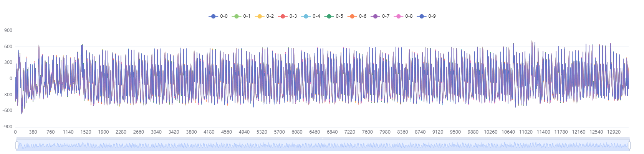
Task: Click the 0-9 series legend icon
Action: tap(422, 16)
